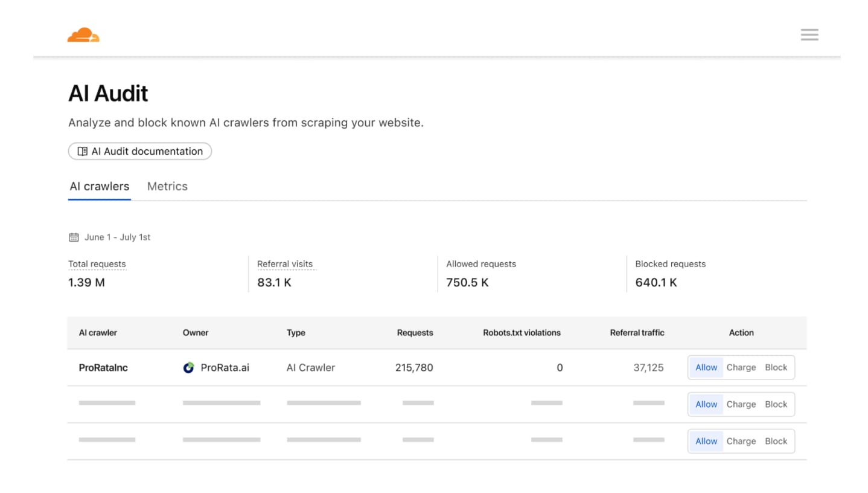Image resolution: width=868 pixels, height=493 pixels.
Task: Open the AI Audit documentation
Action: click(x=139, y=151)
